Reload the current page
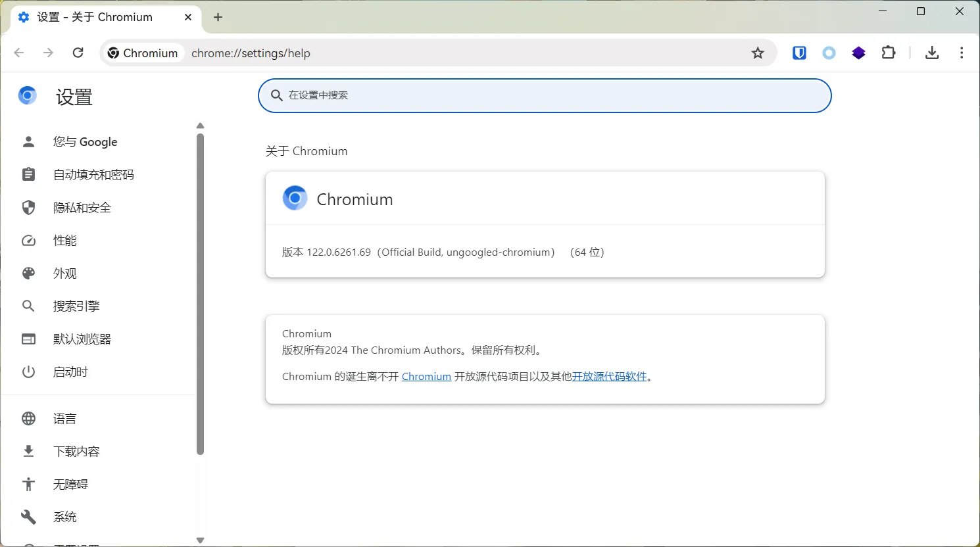The height and width of the screenshot is (547, 980). (78, 53)
